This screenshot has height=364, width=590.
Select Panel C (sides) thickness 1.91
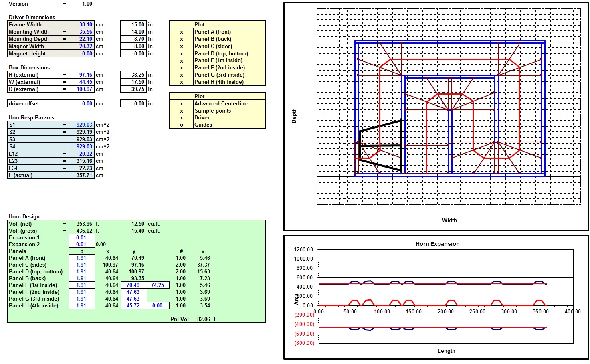click(82, 265)
